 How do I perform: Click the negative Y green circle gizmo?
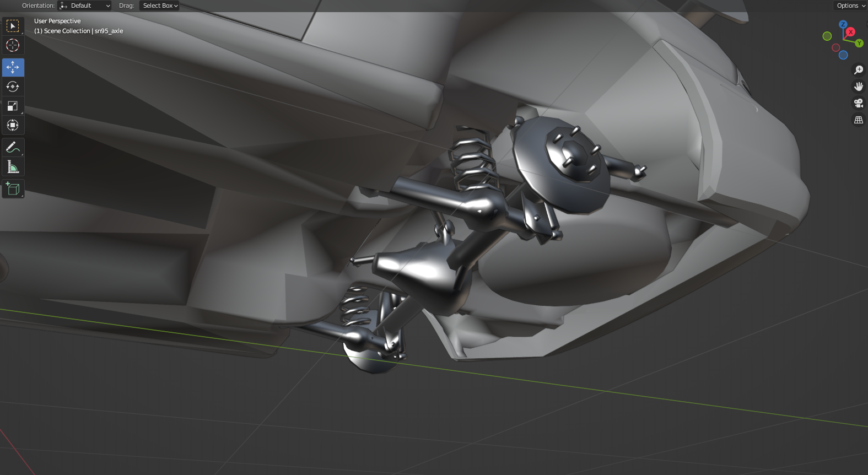pyautogui.click(x=827, y=36)
